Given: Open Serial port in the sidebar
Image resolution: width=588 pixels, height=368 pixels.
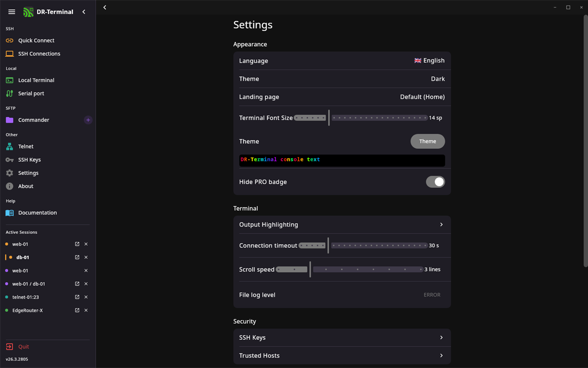Looking at the screenshot, I should tap(31, 94).
